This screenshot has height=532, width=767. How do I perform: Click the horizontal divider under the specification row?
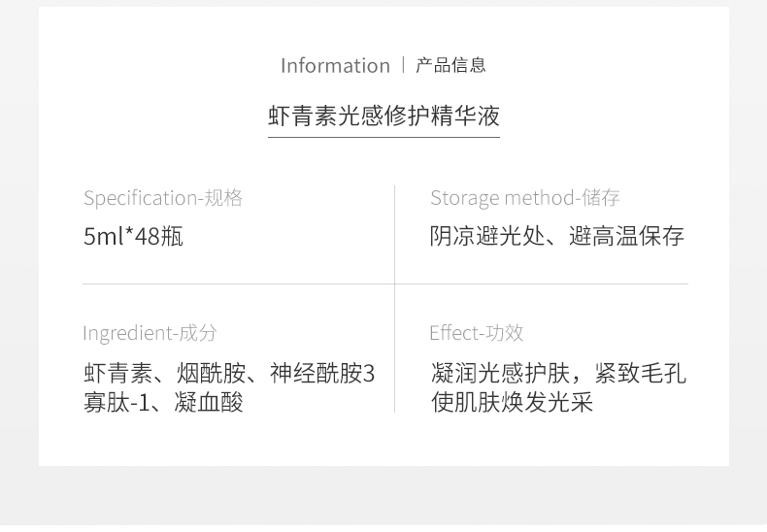385,283
